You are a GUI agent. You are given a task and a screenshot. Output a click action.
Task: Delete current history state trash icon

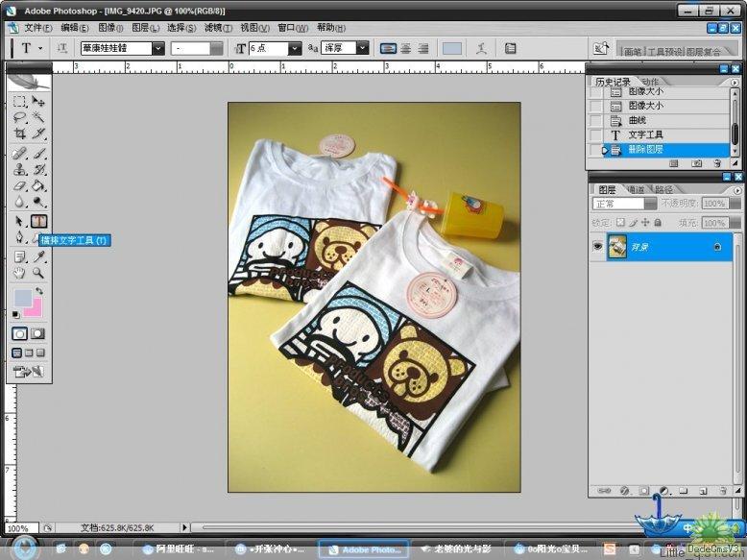click(717, 163)
